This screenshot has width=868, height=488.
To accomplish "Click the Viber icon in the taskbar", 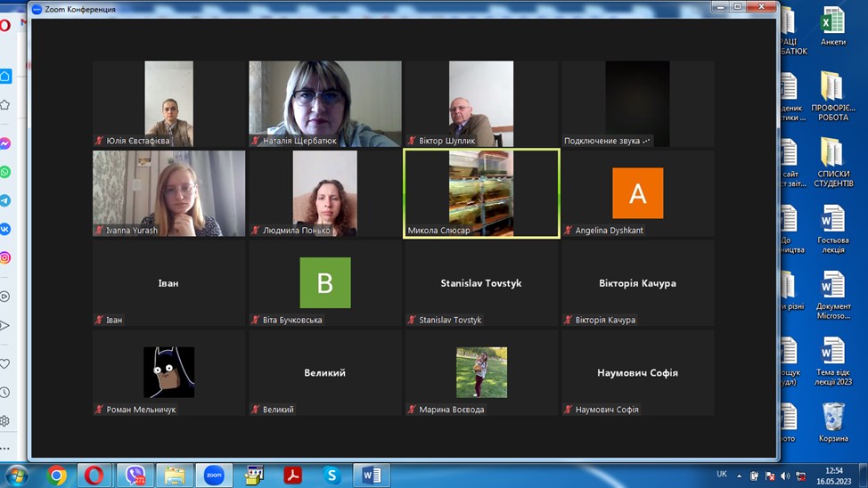I will pyautogui.click(x=135, y=476).
